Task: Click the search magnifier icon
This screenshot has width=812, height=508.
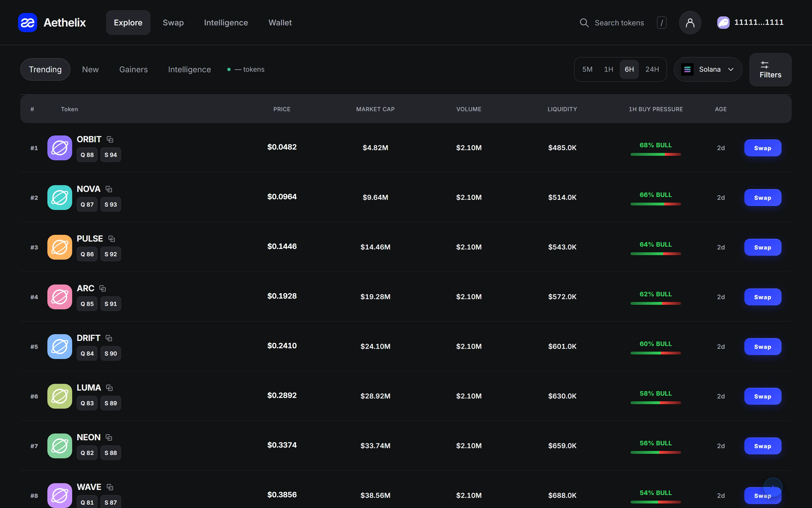Action: click(584, 23)
